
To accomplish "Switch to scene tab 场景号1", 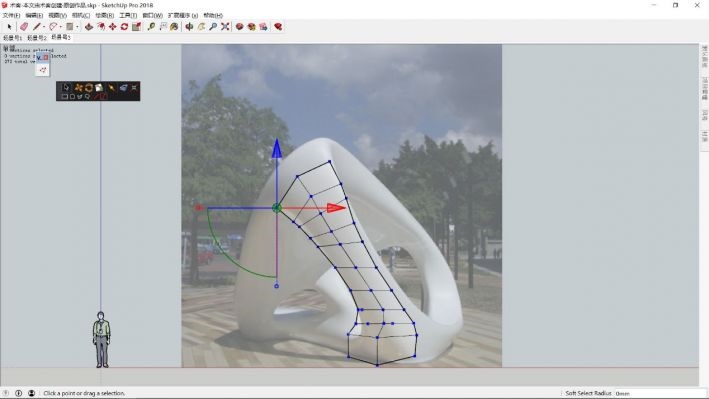I will pos(13,38).
